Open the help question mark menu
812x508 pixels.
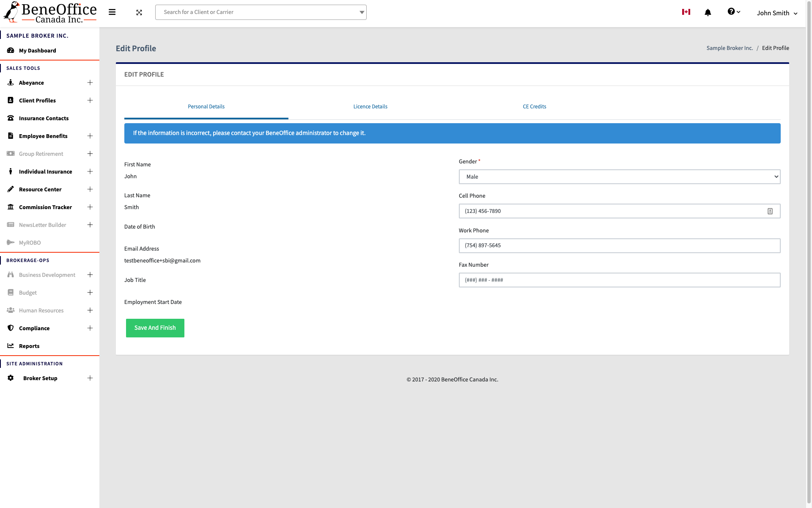click(x=733, y=12)
